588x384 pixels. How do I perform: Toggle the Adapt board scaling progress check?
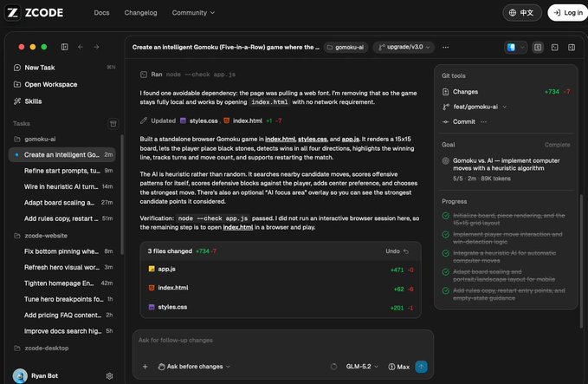coord(445,272)
